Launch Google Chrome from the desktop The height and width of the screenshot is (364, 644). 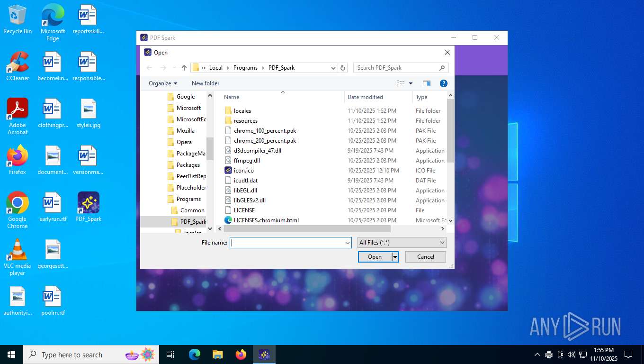18,210
